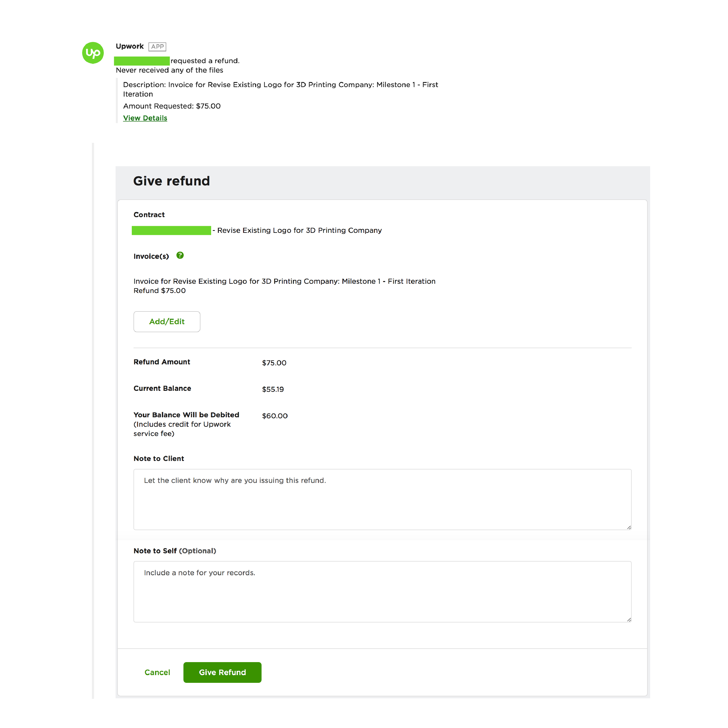Click the Give Refund button

(x=222, y=672)
